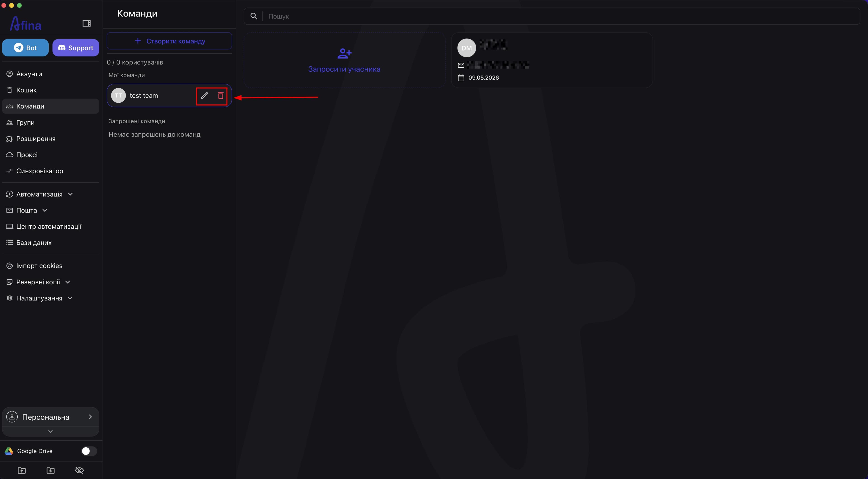Screen dimensions: 868x479
Task: Click the Пошта envelope icon
Action: pos(9,210)
